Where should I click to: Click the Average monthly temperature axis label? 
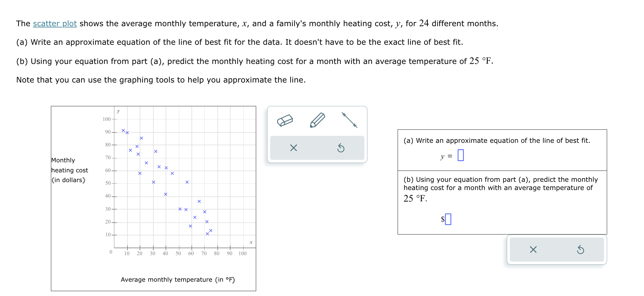(177, 279)
